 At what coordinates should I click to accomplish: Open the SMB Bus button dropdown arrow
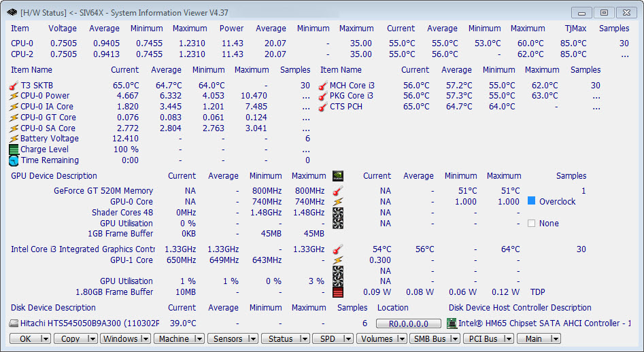[455, 339]
